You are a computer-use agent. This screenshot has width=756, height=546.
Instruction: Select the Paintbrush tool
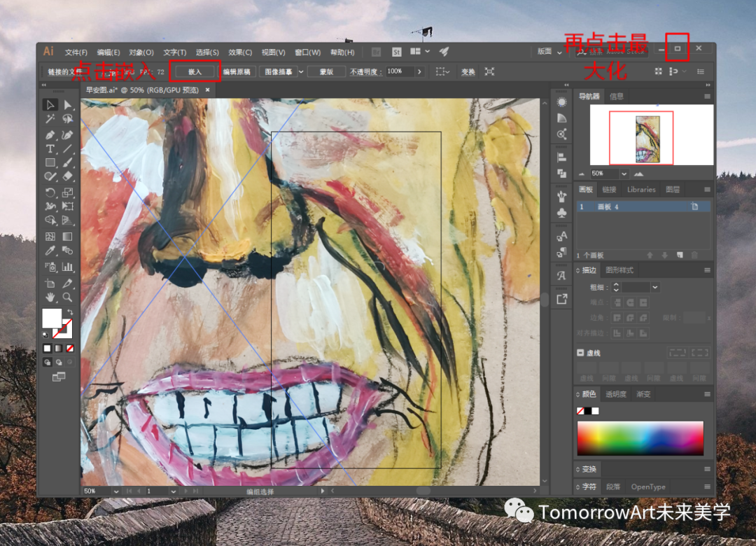point(67,162)
